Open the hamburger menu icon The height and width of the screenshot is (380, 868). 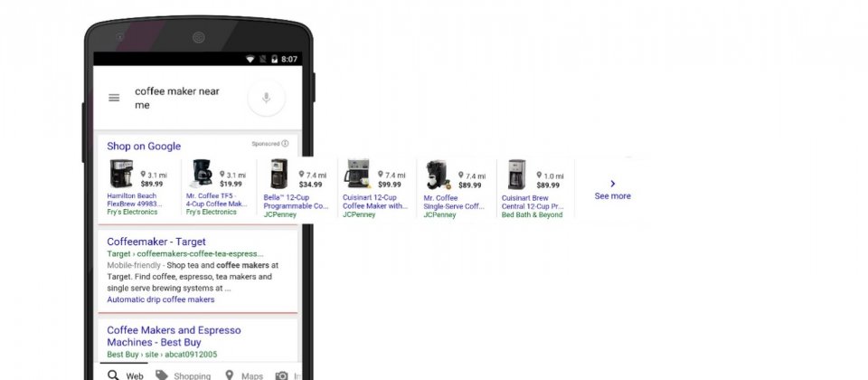click(x=114, y=98)
